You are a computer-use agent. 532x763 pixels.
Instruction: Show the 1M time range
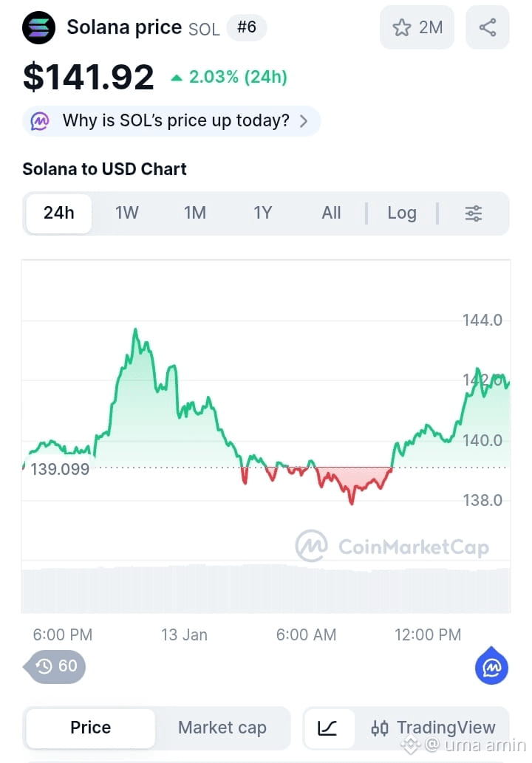click(195, 213)
